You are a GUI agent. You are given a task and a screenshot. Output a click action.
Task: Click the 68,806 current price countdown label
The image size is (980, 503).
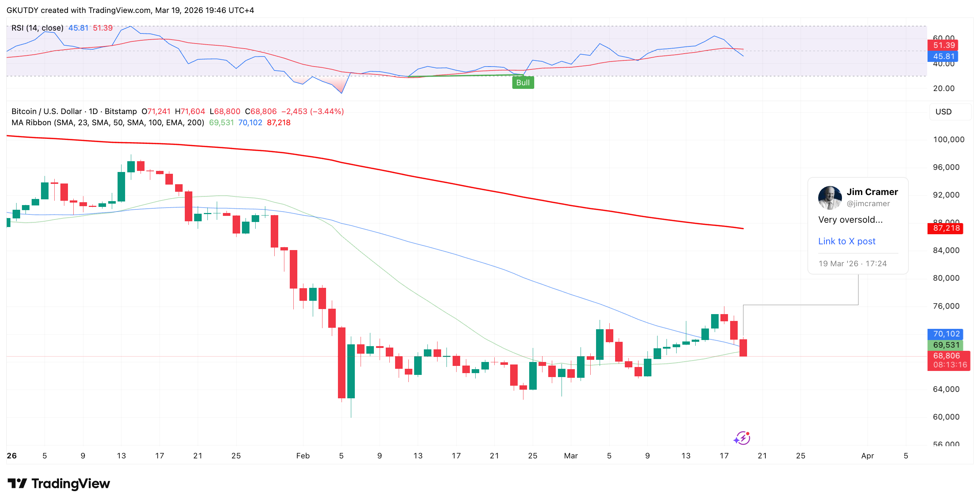949,360
